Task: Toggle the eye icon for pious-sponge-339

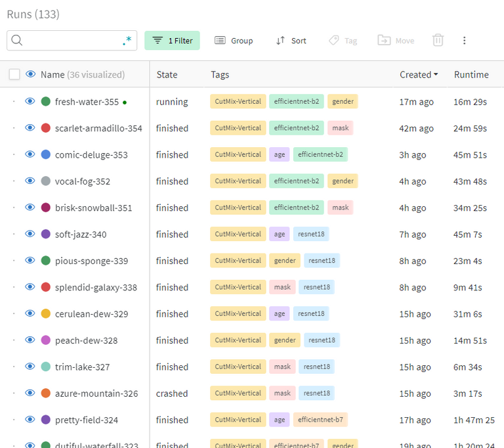Action: click(30, 260)
